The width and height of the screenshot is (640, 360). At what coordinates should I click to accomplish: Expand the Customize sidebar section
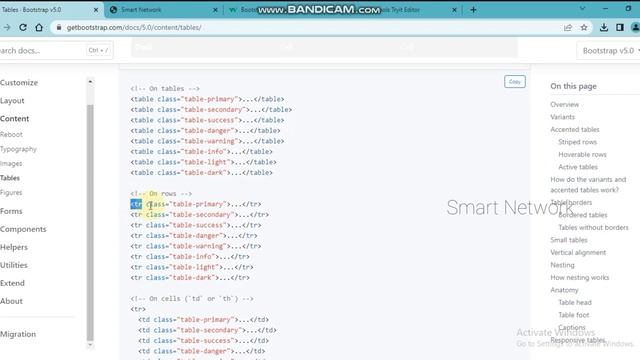coord(19,82)
